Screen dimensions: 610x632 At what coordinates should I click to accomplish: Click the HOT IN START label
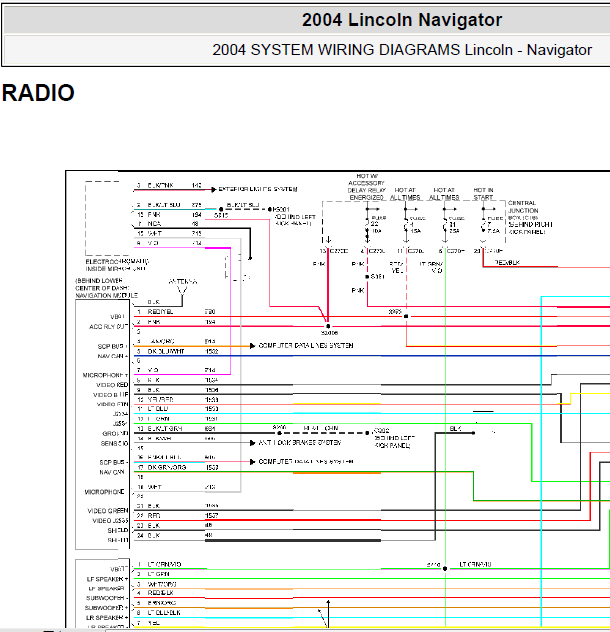pyautogui.click(x=483, y=194)
